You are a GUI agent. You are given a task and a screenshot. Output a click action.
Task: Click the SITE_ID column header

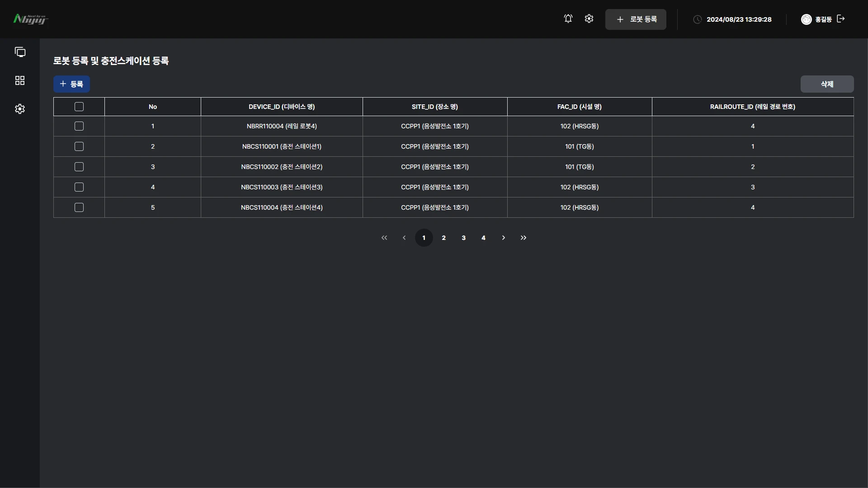point(435,107)
